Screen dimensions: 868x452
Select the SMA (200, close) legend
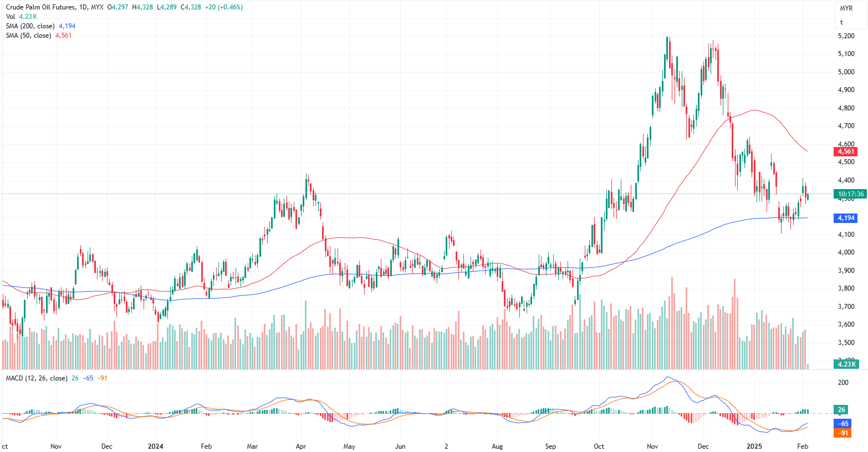[30, 26]
